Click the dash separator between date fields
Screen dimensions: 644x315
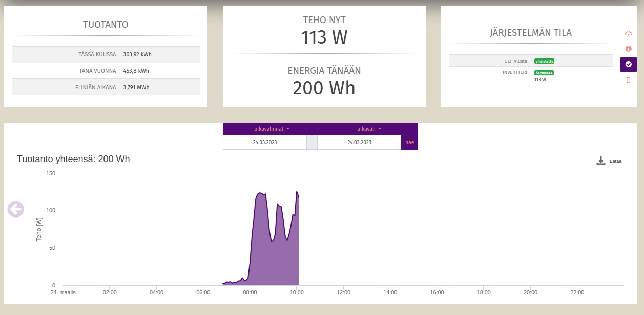click(311, 143)
